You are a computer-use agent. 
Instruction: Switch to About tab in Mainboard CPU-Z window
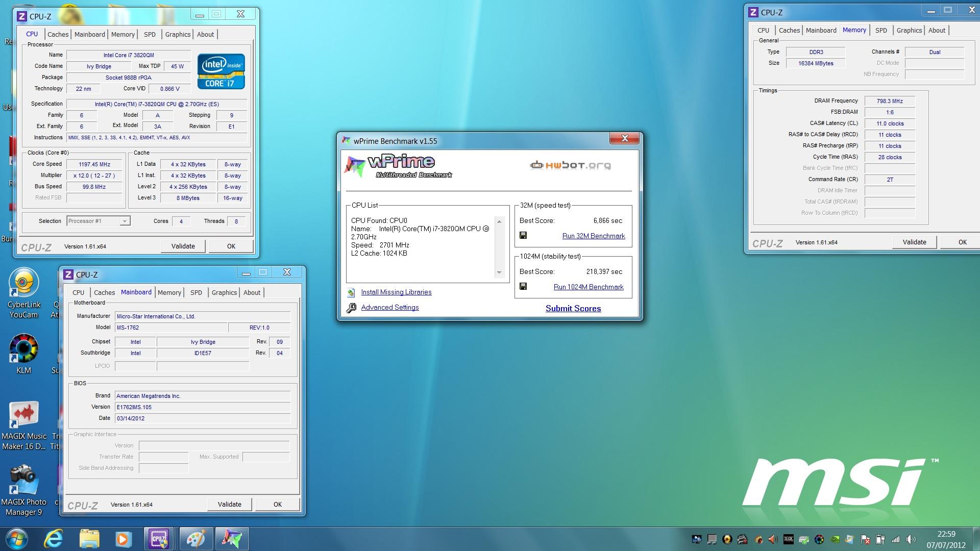point(252,292)
